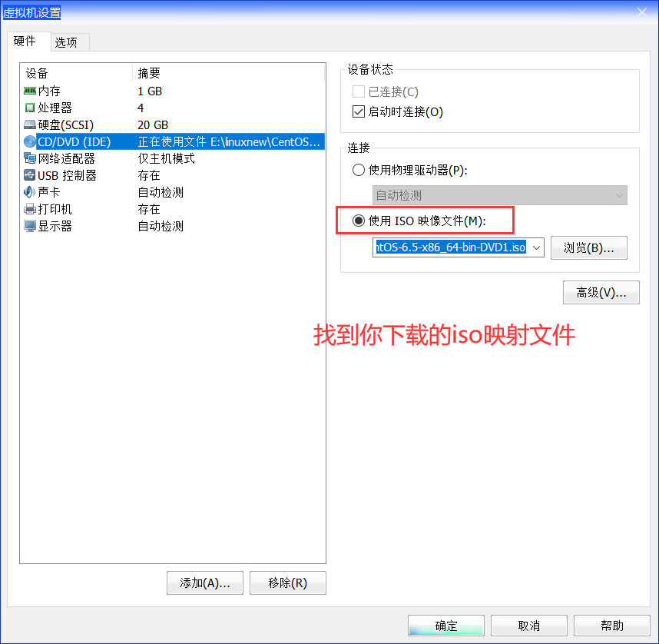Open 帮助 help button
Screen dimensions: 659x644
tap(612, 626)
